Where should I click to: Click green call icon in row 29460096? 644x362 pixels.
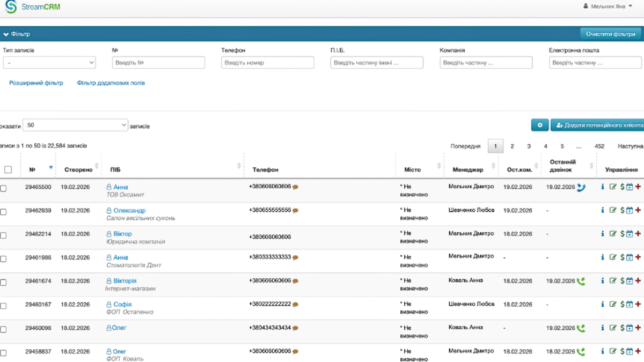581,328
